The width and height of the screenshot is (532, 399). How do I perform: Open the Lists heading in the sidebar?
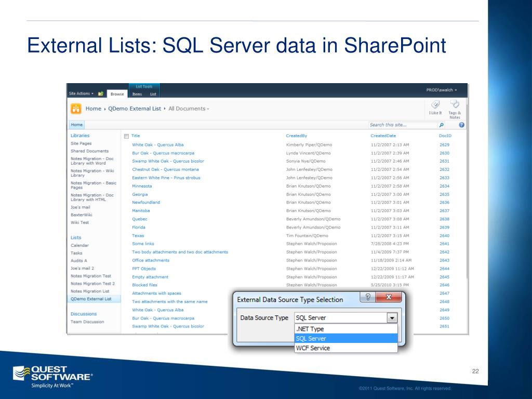pyautogui.click(x=76, y=237)
